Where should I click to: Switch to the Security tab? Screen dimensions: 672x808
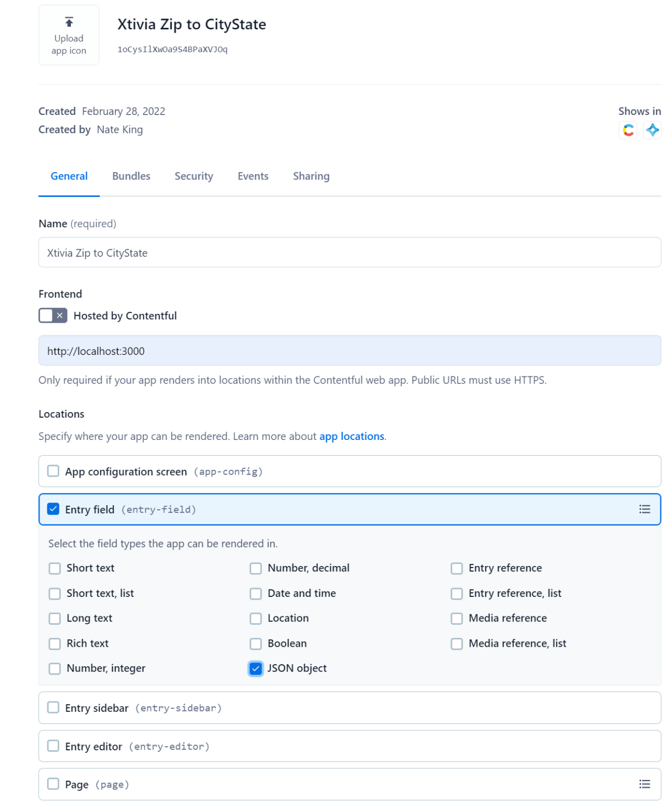[x=193, y=176]
